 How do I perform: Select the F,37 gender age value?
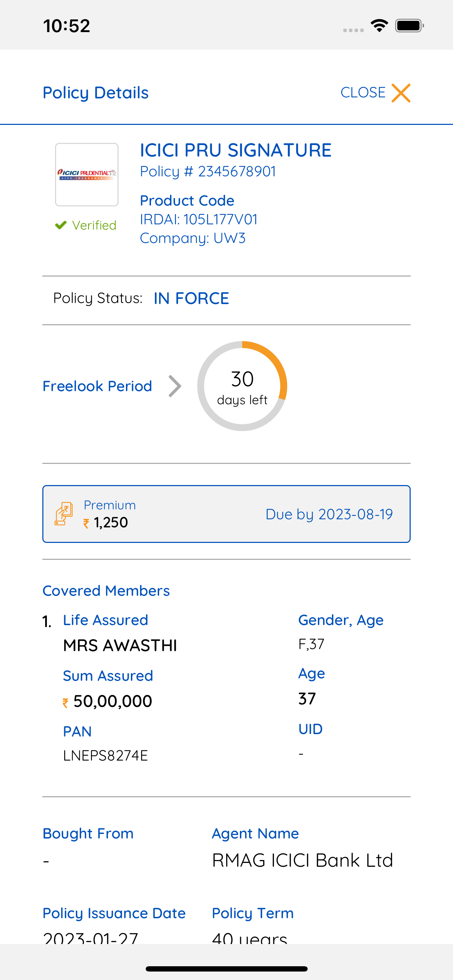[312, 645]
